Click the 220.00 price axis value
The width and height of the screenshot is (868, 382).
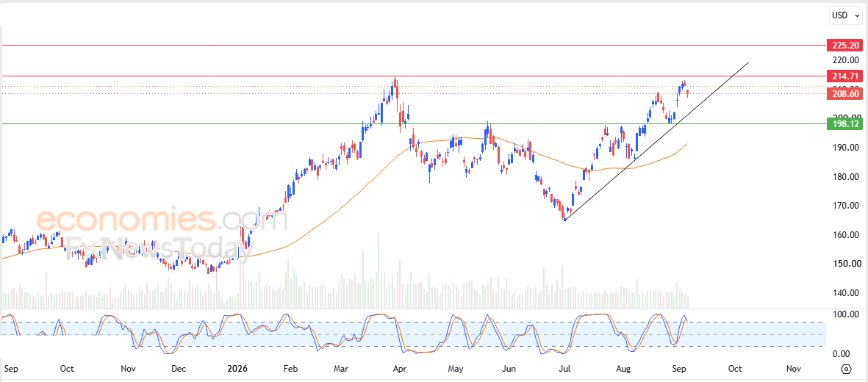click(x=844, y=60)
